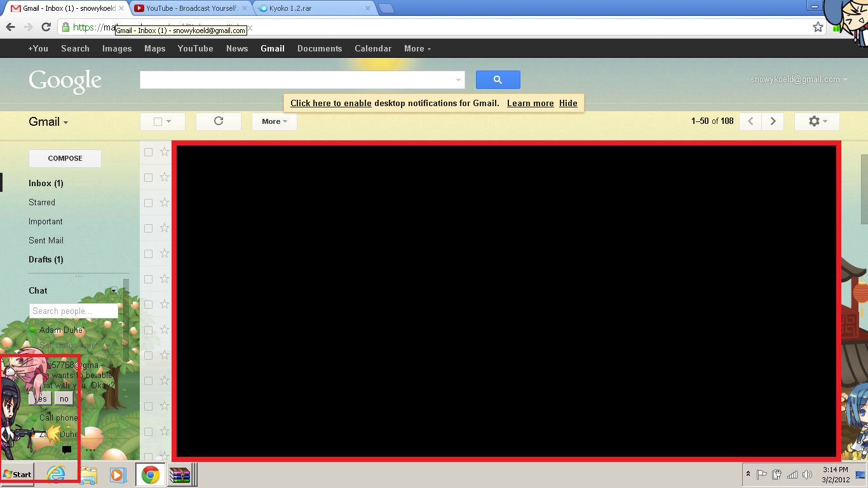Click the Search people chat field
The image size is (868, 488).
(x=73, y=311)
